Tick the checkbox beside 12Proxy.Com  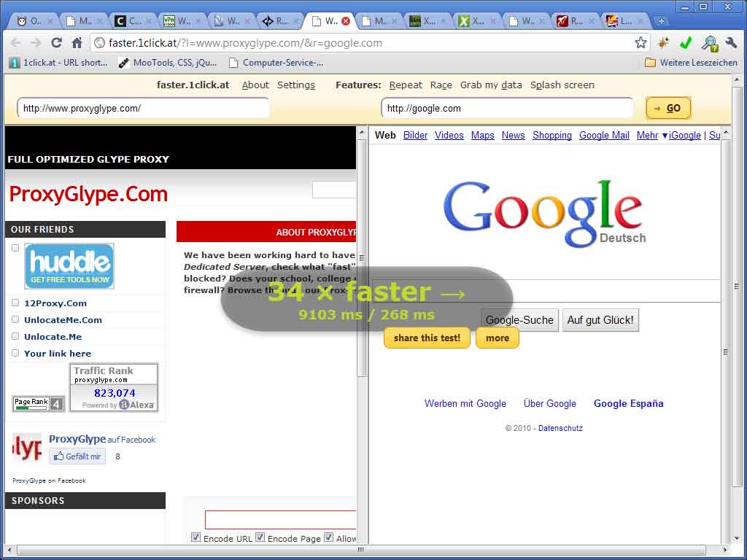(15, 303)
